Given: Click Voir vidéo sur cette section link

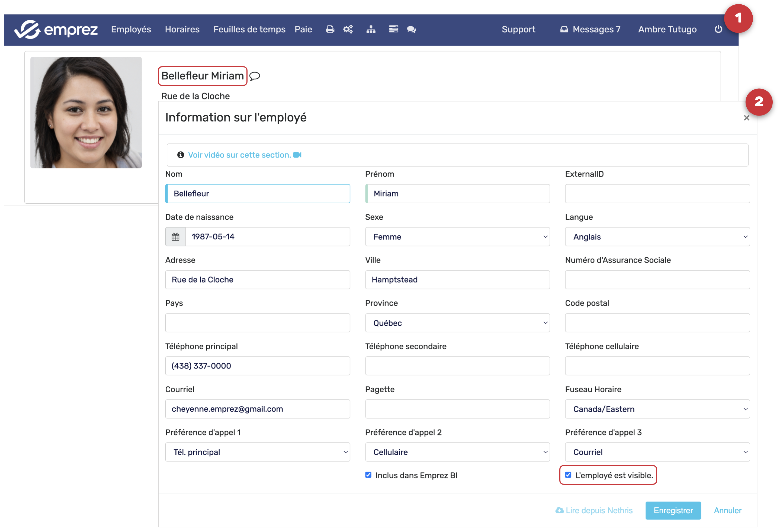Looking at the screenshot, I should (x=239, y=155).
